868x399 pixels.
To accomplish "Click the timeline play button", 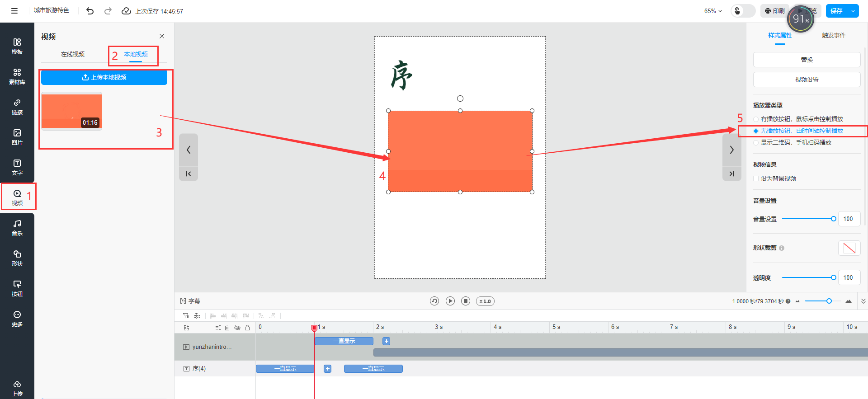I will tap(450, 301).
